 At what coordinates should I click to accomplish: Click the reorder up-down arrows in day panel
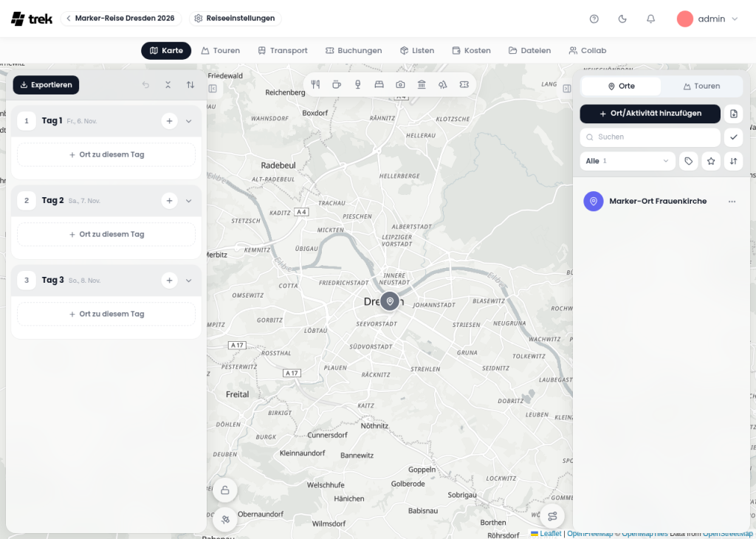tap(190, 85)
